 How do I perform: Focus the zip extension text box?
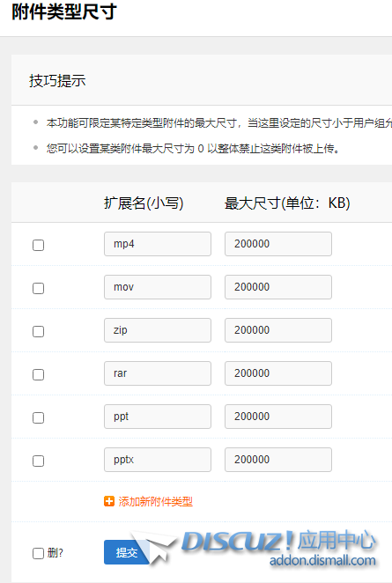(x=158, y=330)
